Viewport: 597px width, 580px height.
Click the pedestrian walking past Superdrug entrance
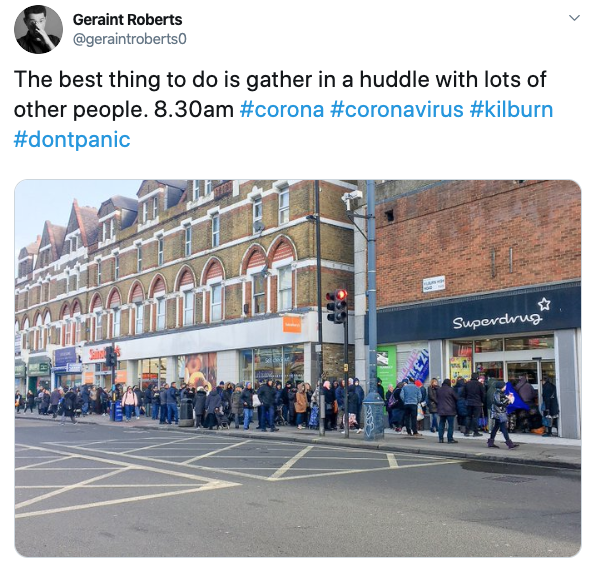[x=500, y=414]
